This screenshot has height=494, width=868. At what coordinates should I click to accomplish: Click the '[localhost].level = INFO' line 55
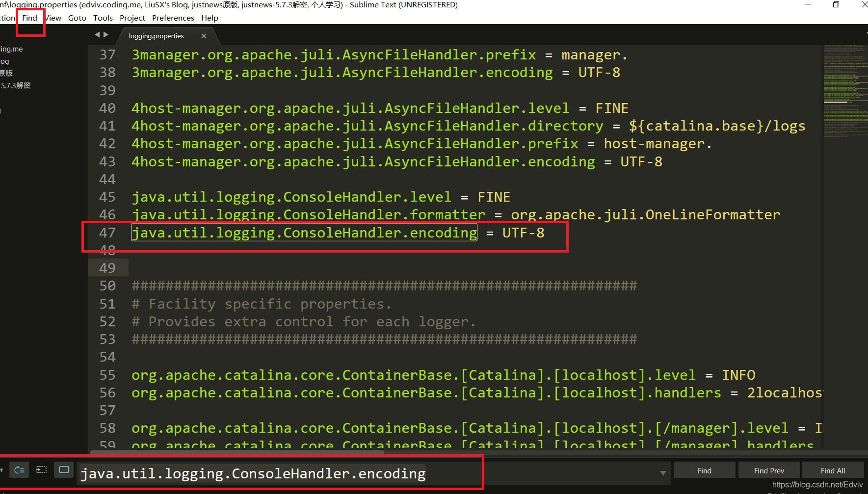[444, 375]
